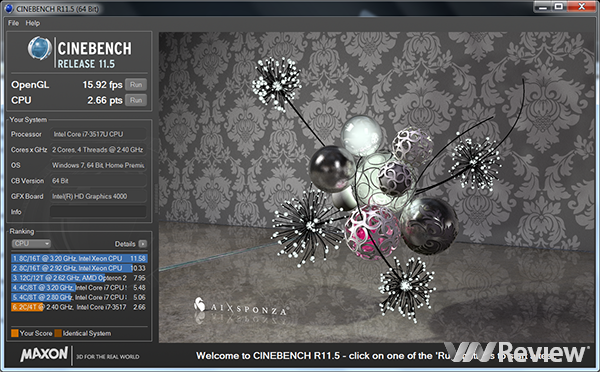This screenshot has width=600, height=372.
Task: Click the AIXSPONZA logo in the render
Action: [241, 307]
